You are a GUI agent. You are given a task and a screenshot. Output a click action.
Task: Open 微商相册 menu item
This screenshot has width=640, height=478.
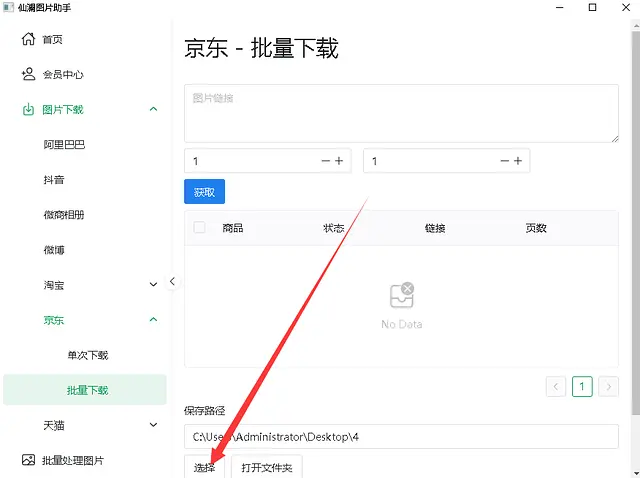64,215
